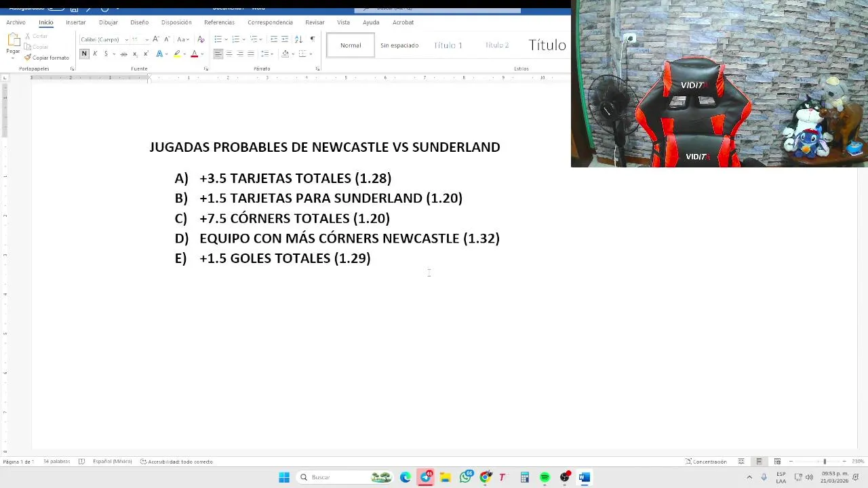Toggle italic (K) formatting
Image resolution: width=868 pixels, height=488 pixels.
point(95,54)
